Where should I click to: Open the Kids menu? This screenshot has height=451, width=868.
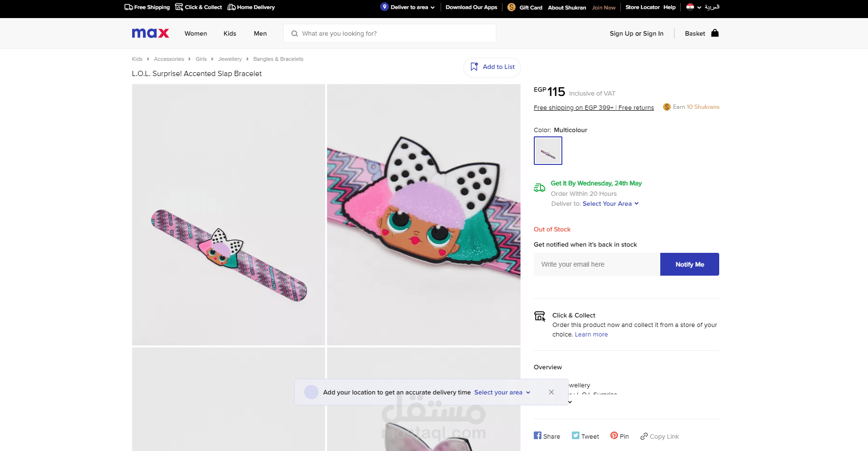[230, 34]
